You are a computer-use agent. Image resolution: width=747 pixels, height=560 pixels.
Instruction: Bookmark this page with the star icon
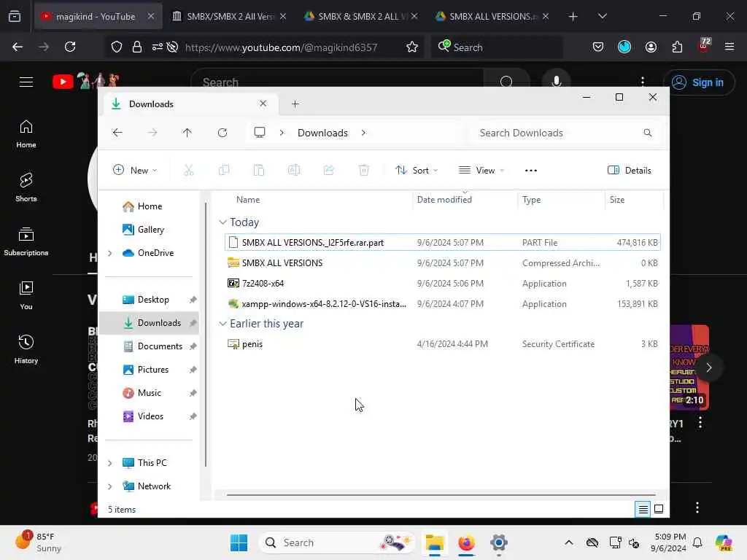point(412,47)
